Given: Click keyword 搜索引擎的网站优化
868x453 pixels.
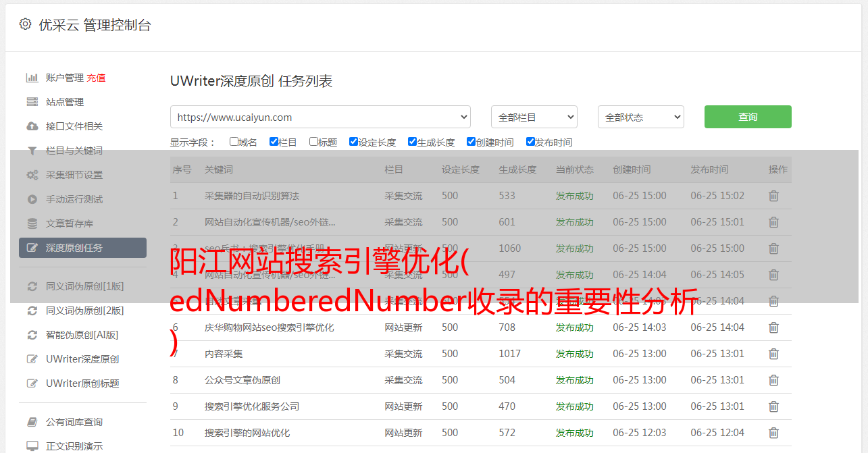Looking at the screenshot, I should tap(247, 433).
